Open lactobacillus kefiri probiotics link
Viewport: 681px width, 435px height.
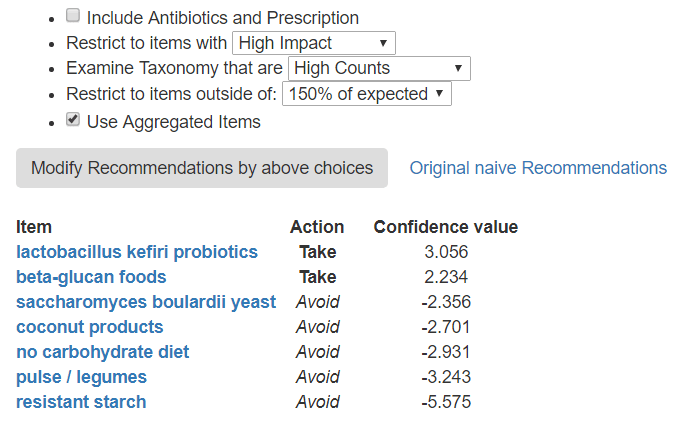[x=137, y=252]
